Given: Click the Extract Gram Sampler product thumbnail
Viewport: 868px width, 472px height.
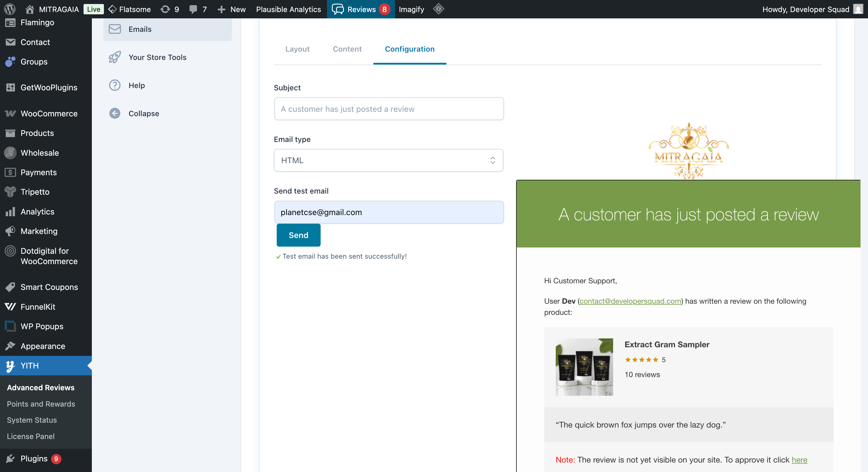Looking at the screenshot, I should coord(584,367).
